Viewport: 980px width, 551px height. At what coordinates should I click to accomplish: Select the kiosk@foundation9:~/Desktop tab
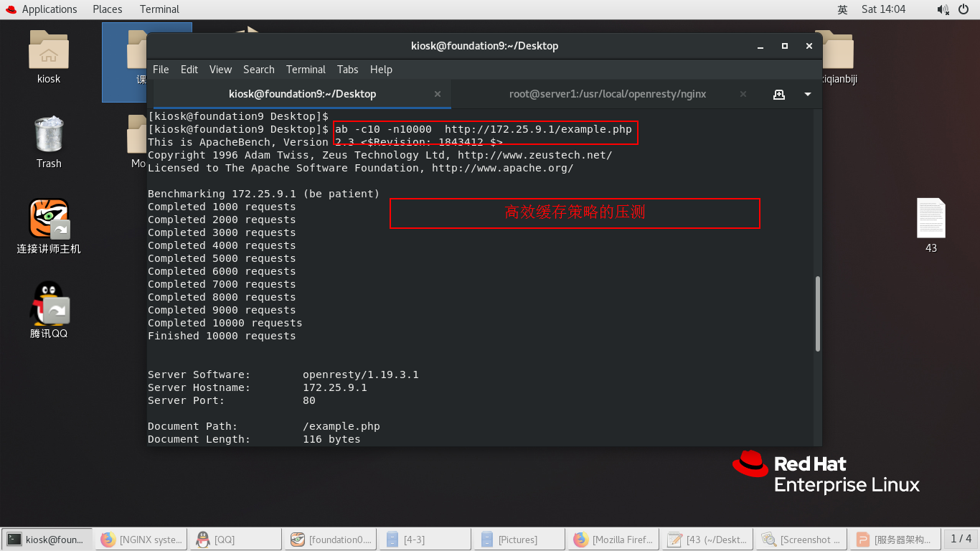(302, 94)
